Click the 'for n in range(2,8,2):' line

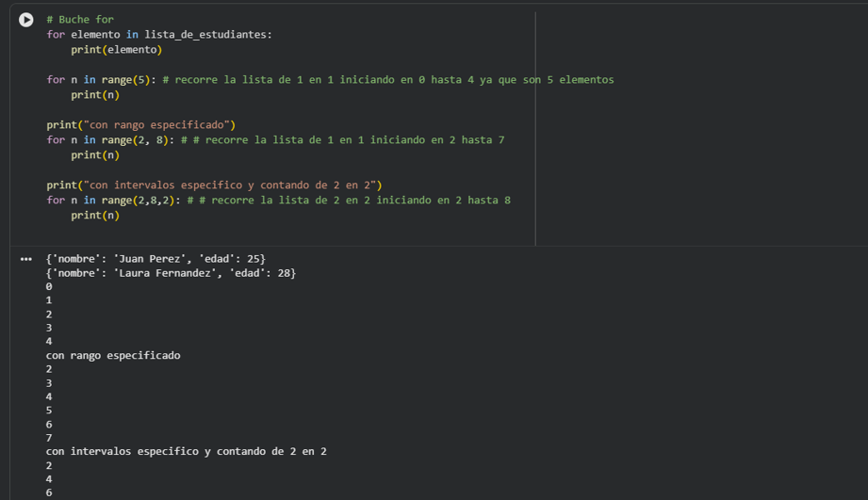pos(113,201)
